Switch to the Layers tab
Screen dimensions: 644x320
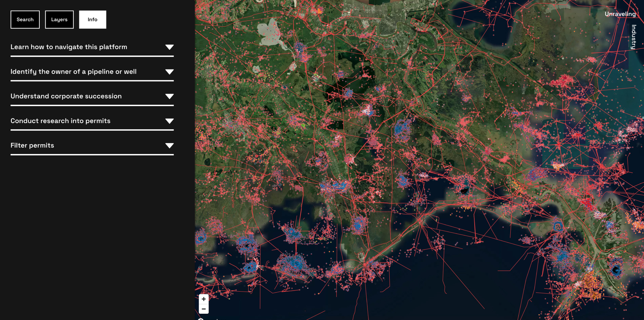(x=59, y=20)
